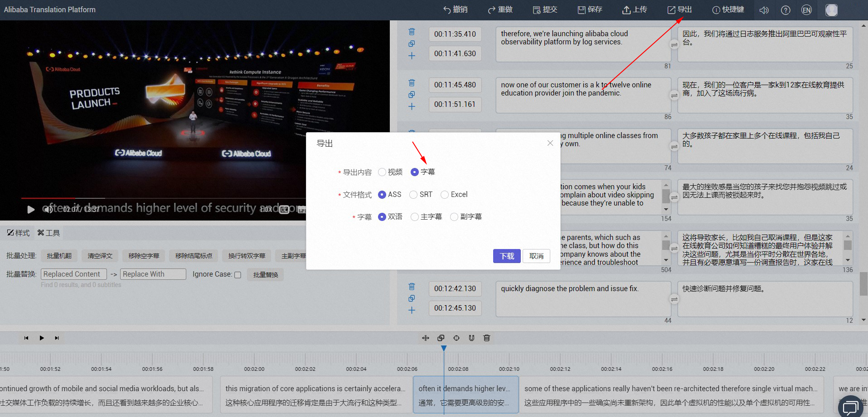Select the 'often it demands higher lev...' timeline segment
Viewport: 868px width, 417px height.
tap(466, 395)
